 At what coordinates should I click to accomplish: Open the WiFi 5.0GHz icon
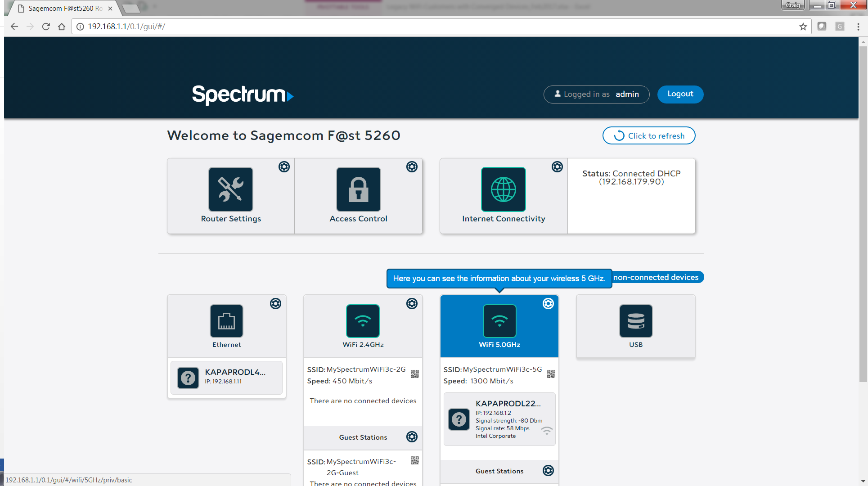click(499, 321)
